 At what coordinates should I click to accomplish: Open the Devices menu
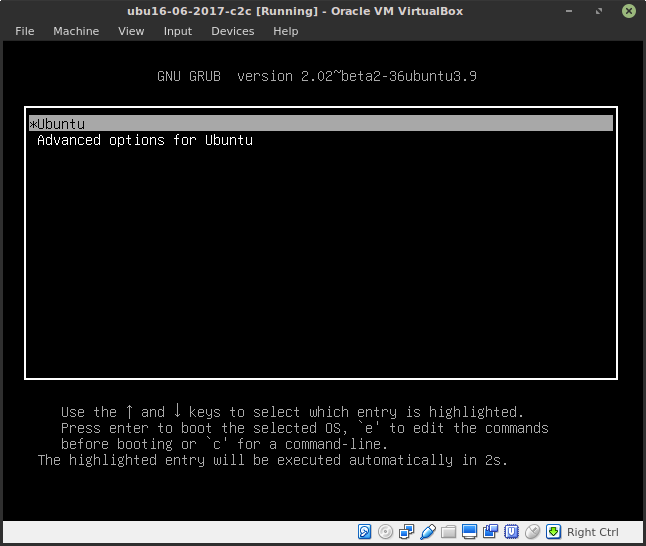[x=233, y=31]
